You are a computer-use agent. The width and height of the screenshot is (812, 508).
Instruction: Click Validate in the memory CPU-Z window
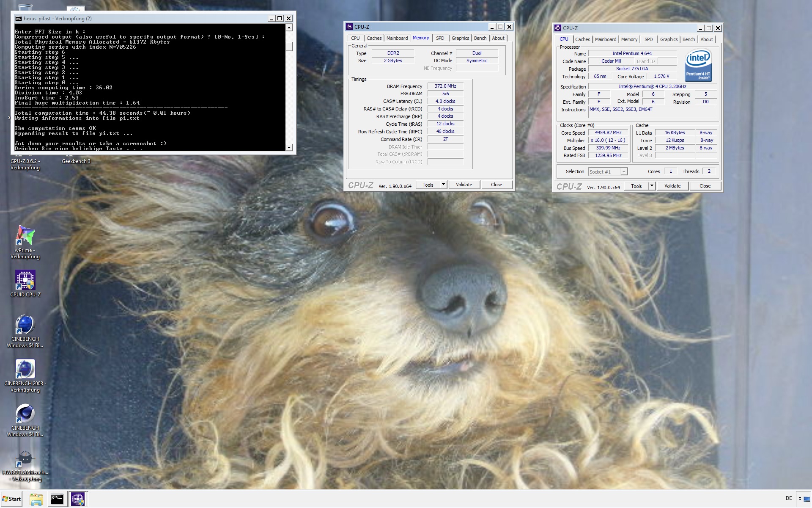tap(464, 185)
